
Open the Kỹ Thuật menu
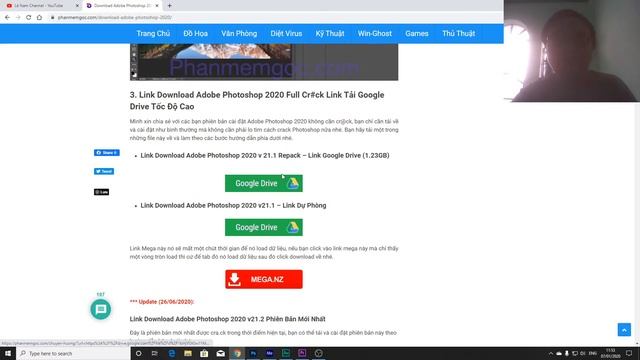330,33
